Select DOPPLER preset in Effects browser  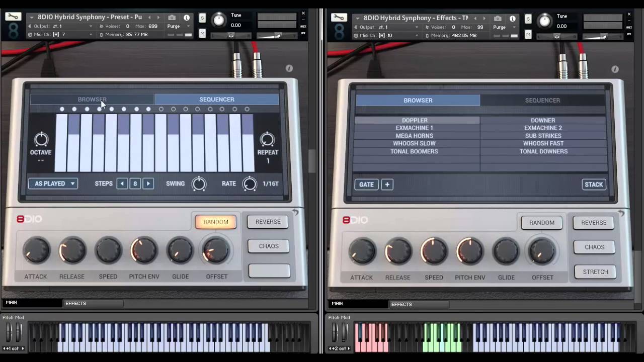[417, 121]
